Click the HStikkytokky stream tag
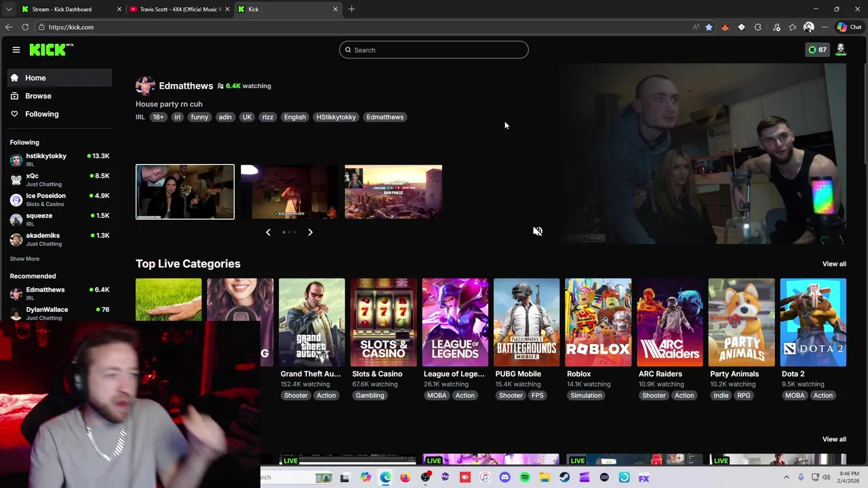Image resolution: width=868 pixels, height=488 pixels. point(336,117)
